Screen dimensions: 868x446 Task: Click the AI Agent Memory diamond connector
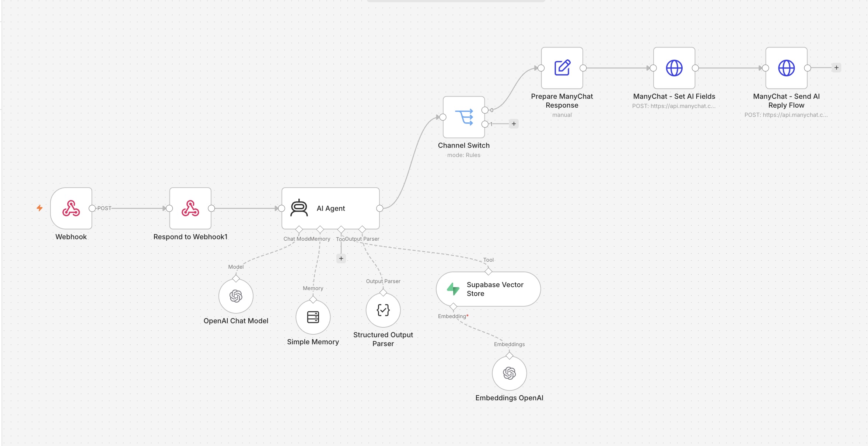click(x=320, y=229)
